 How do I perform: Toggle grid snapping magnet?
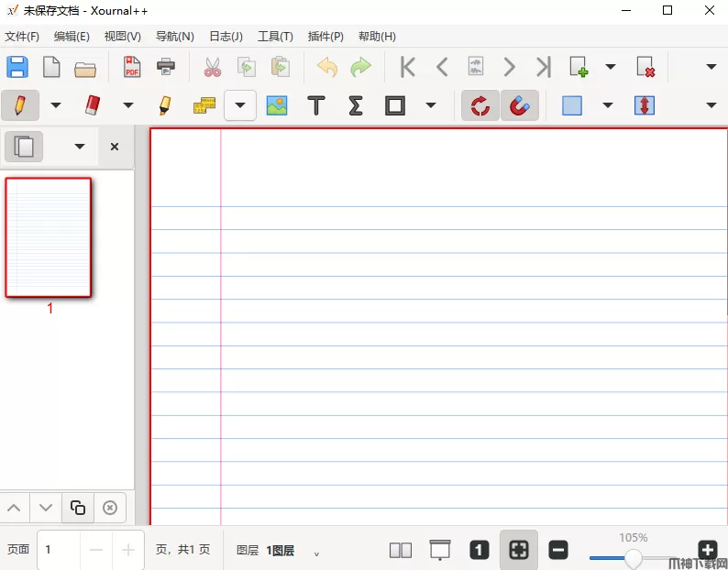pos(519,105)
